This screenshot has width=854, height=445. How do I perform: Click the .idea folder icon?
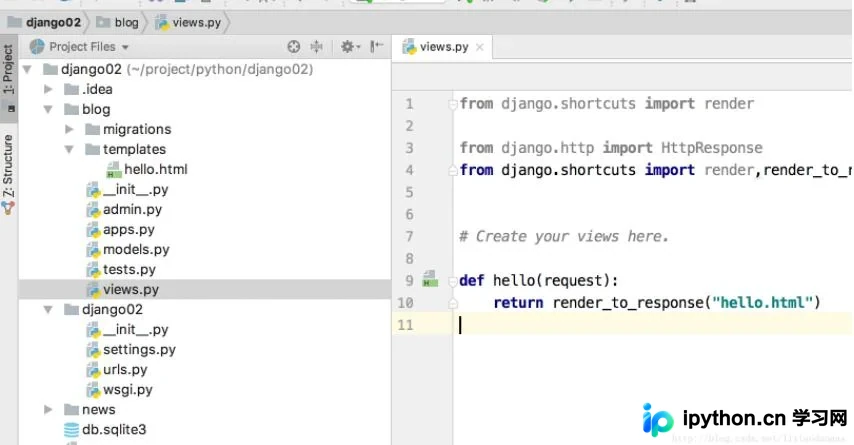point(71,89)
